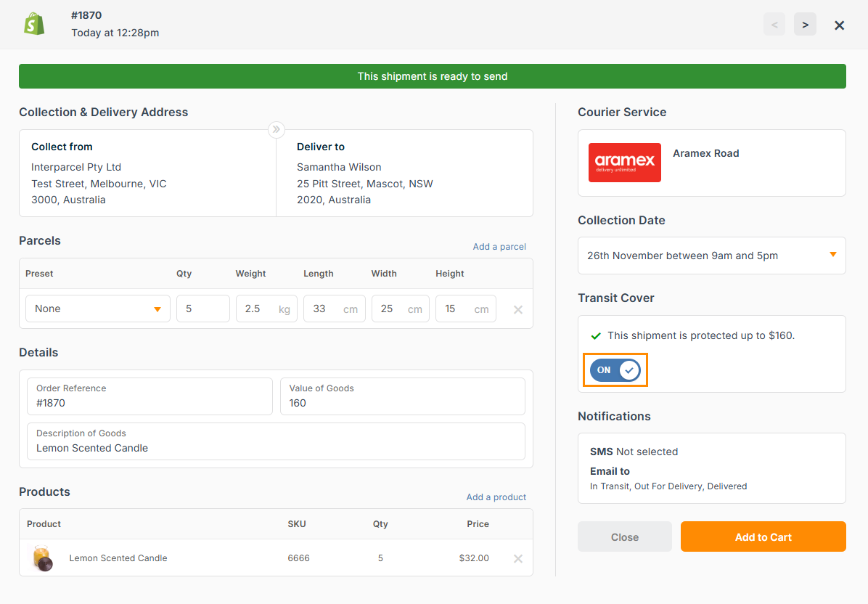Click the Add a product link
Image resolution: width=868 pixels, height=604 pixels.
point(496,497)
